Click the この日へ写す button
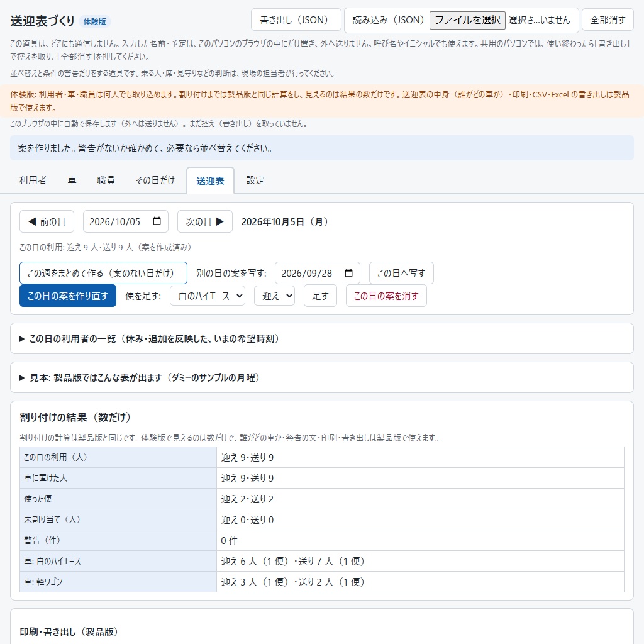 [x=401, y=273]
